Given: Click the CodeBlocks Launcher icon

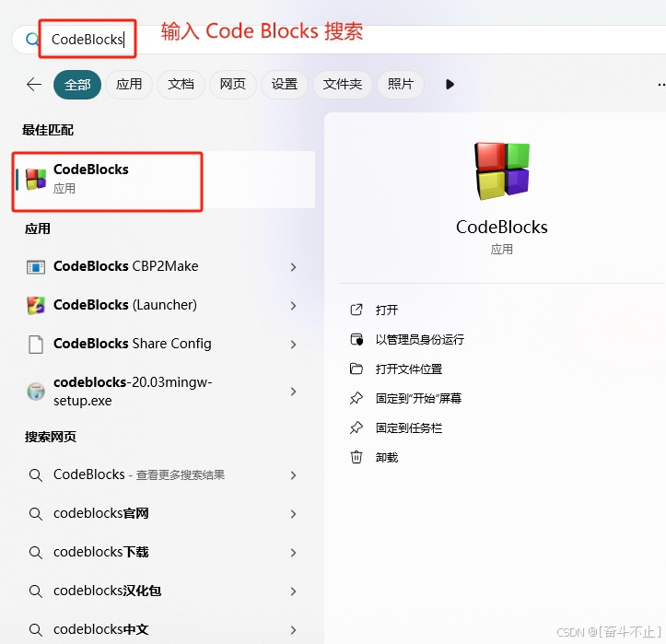Looking at the screenshot, I should (x=36, y=306).
